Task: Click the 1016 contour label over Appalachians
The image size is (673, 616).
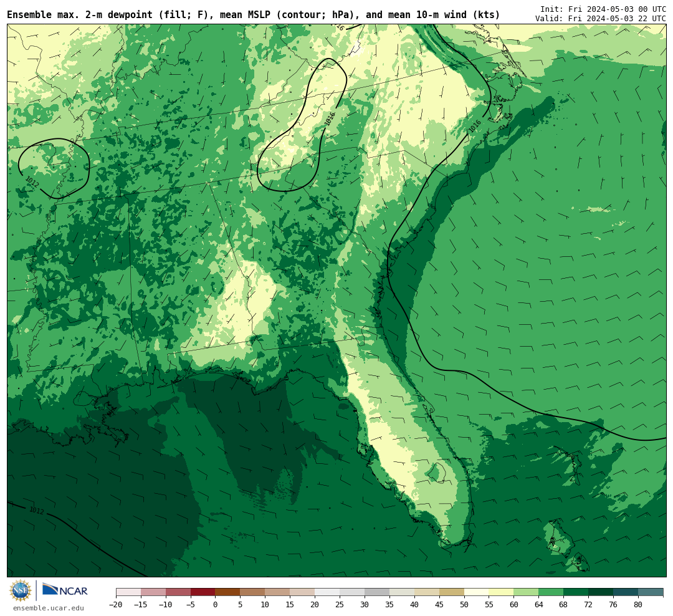Action: pyautogui.click(x=330, y=119)
